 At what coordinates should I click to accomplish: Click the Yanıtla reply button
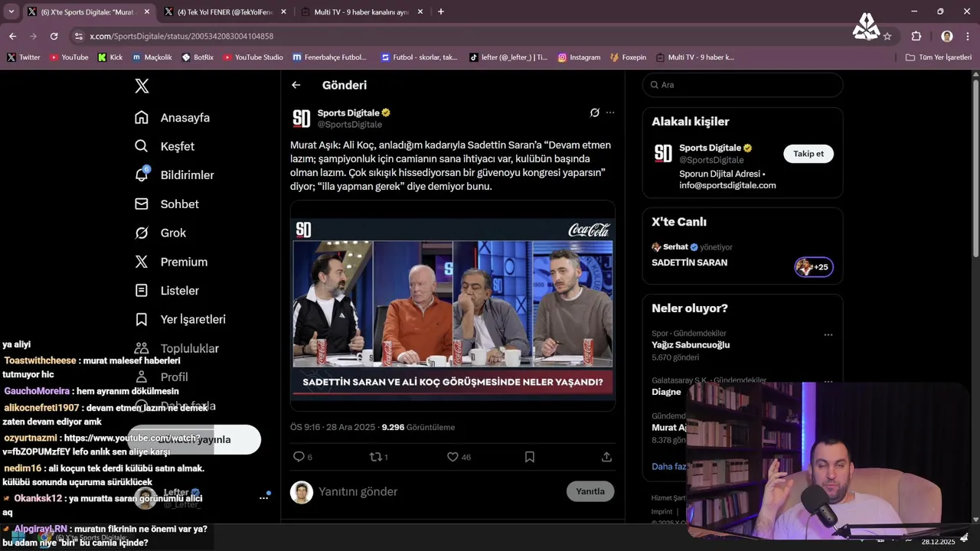[590, 491]
